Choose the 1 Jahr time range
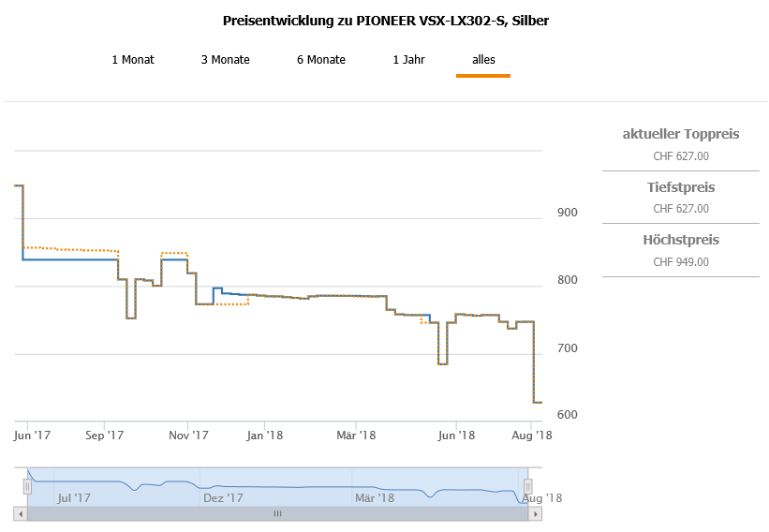Screen dimensions: 769x532 pos(409,60)
